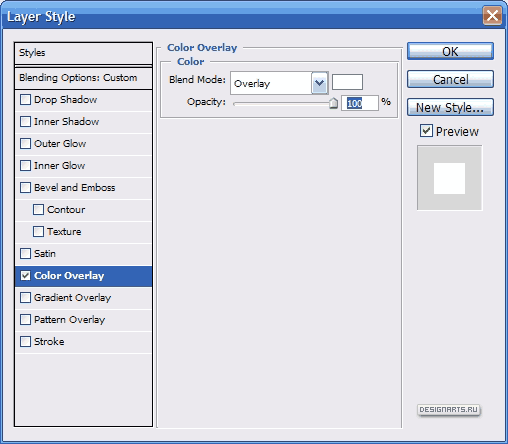Enable the Texture checkbox
The image size is (508, 444).
(38, 231)
